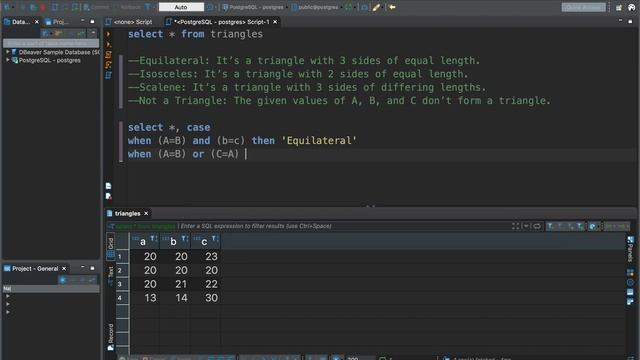Open the Database Navigator tab

point(20,22)
